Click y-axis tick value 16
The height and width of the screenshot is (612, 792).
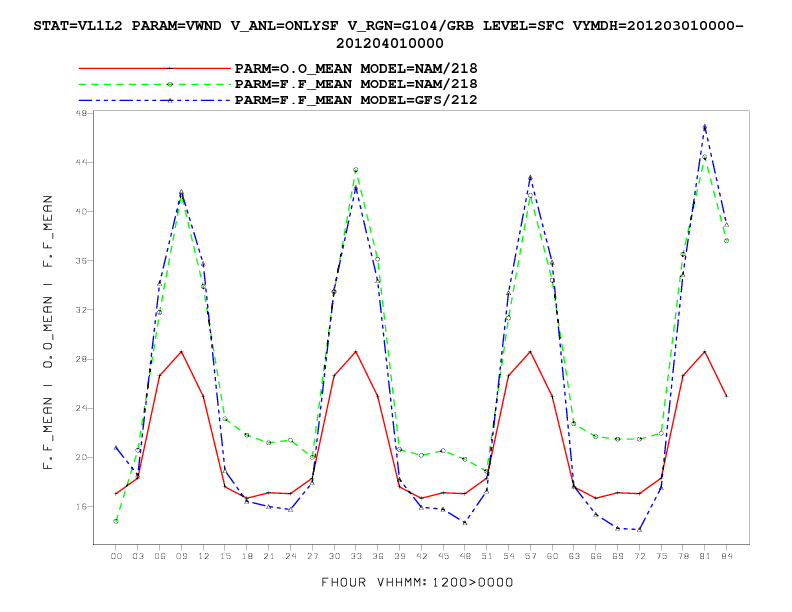(x=82, y=506)
